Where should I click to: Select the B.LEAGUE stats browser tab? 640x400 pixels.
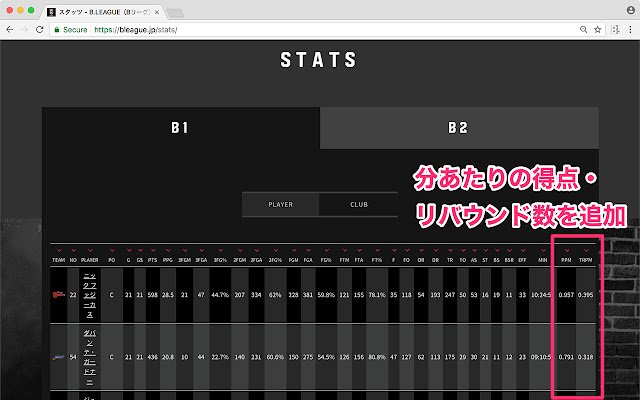point(103,12)
